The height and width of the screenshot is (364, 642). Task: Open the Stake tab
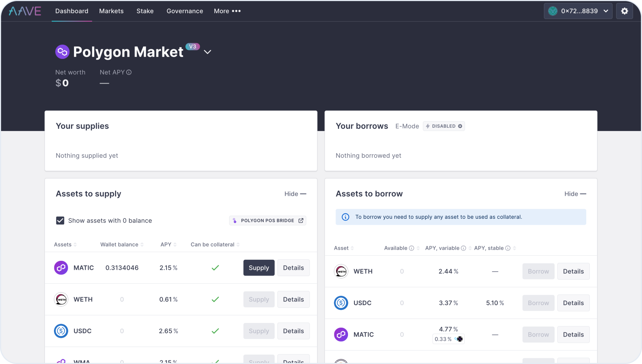click(145, 11)
